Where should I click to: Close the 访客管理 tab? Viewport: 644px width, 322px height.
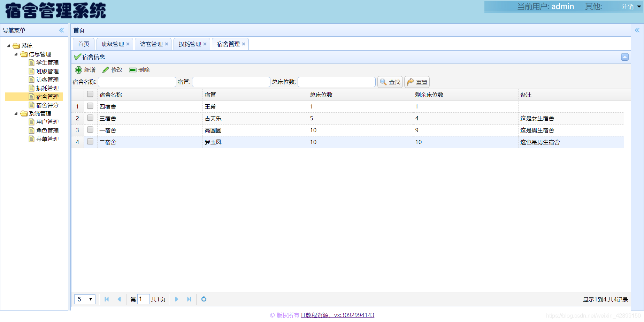(x=167, y=44)
